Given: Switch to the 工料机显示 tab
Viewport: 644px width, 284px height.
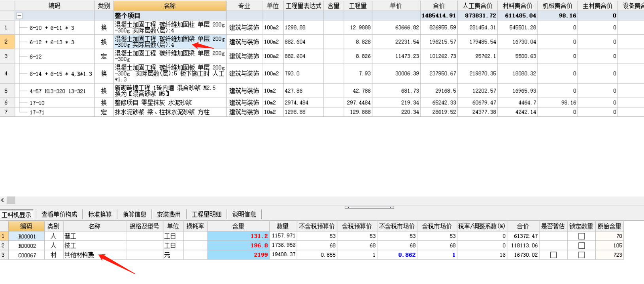Looking at the screenshot, I should point(17,215).
